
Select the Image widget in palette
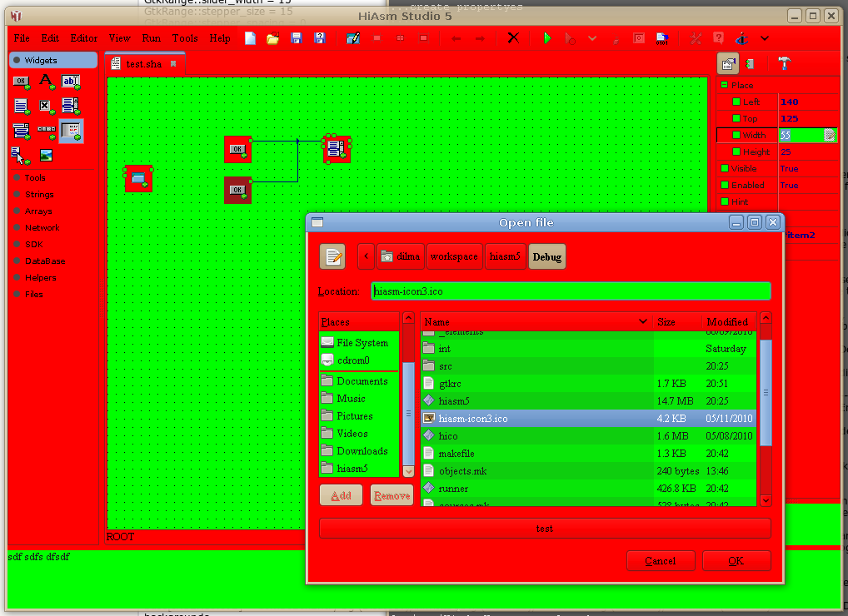46,155
